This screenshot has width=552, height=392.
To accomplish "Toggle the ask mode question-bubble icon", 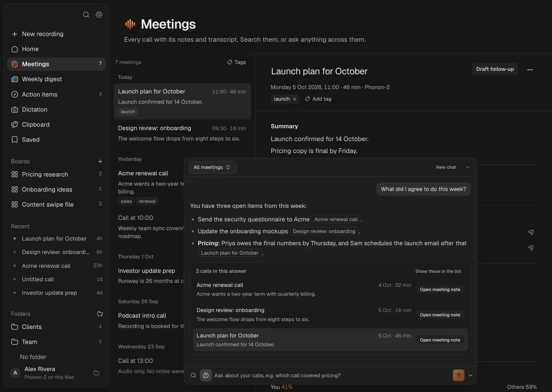I will pos(206,375).
